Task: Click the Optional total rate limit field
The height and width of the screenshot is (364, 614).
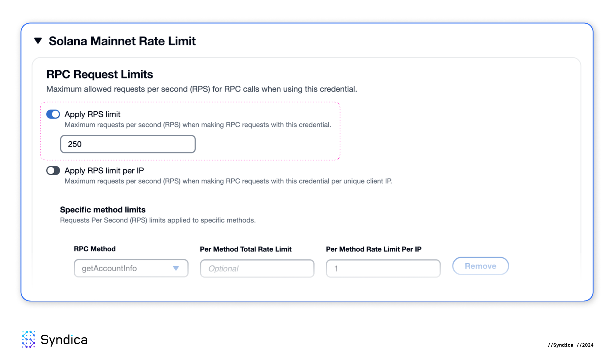Action: pyautogui.click(x=257, y=268)
